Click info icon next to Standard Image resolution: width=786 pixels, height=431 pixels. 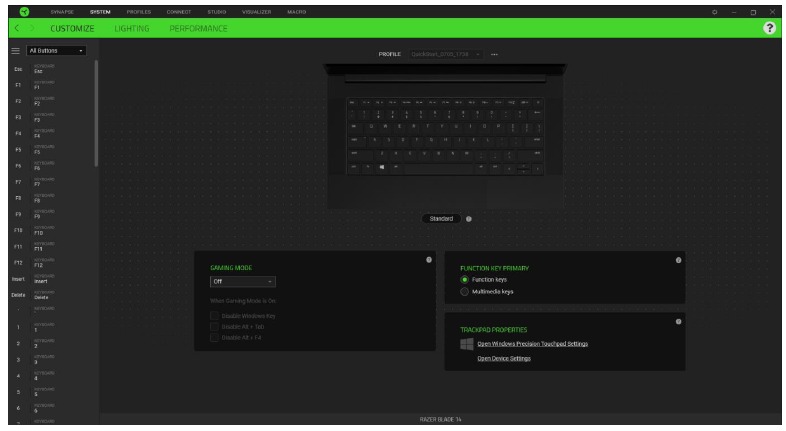pyautogui.click(x=469, y=219)
